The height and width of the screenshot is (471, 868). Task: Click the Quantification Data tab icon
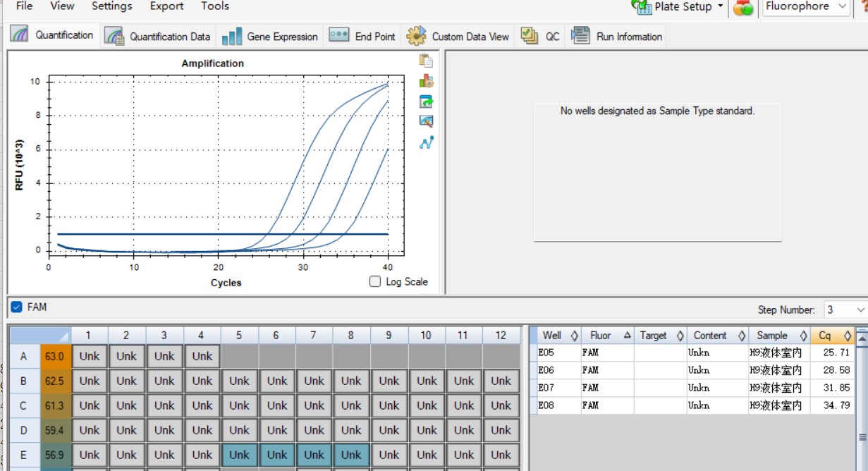click(x=114, y=35)
